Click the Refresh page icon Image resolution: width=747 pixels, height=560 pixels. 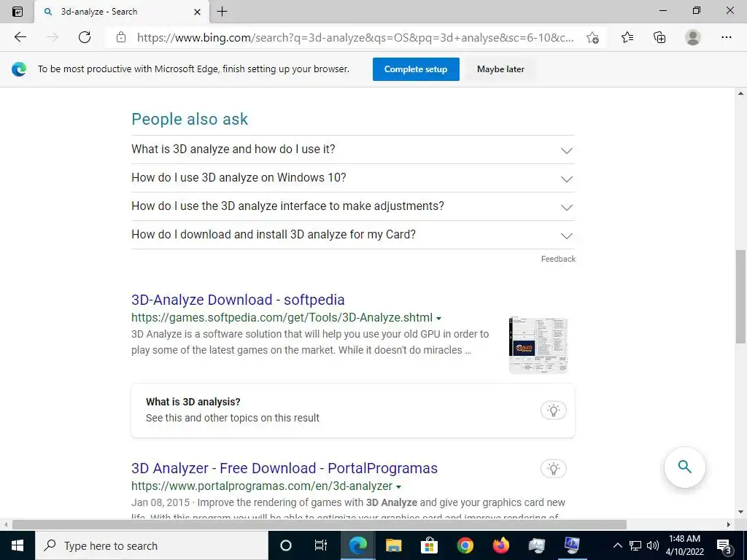(x=85, y=37)
